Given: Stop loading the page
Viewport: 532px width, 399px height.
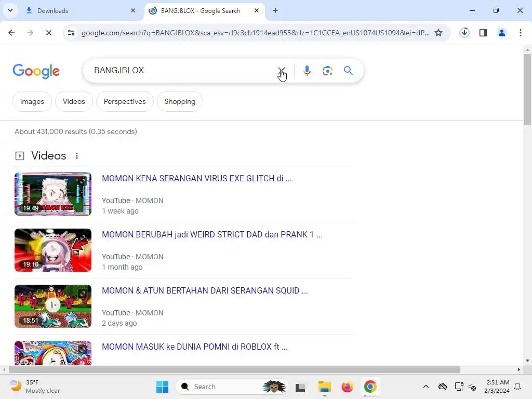Looking at the screenshot, I should (x=48, y=33).
